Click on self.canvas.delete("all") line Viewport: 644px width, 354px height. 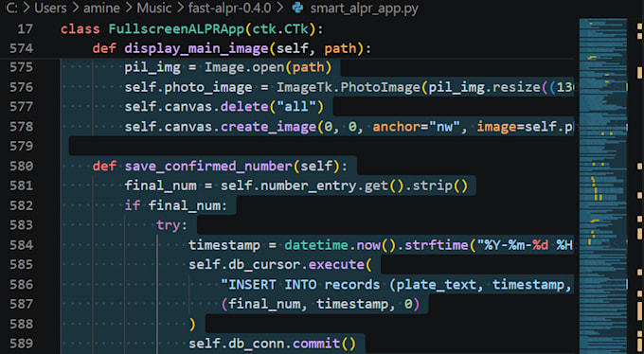pyautogui.click(x=224, y=107)
